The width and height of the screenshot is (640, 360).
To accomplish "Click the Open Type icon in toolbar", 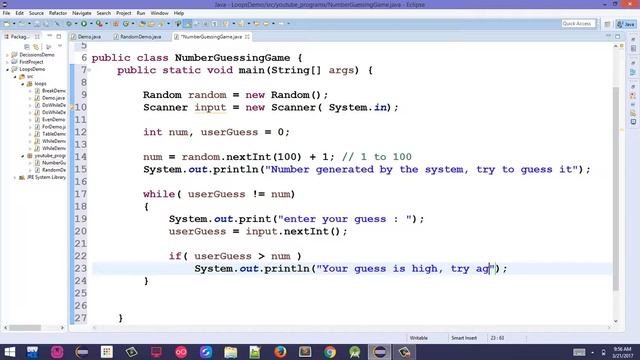I will (x=142, y=24).
